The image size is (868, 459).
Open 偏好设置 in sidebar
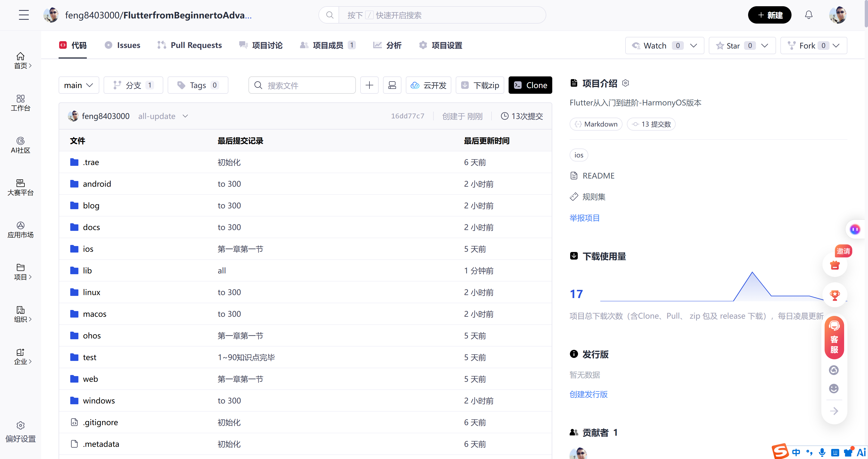click(x=21, y=432)
